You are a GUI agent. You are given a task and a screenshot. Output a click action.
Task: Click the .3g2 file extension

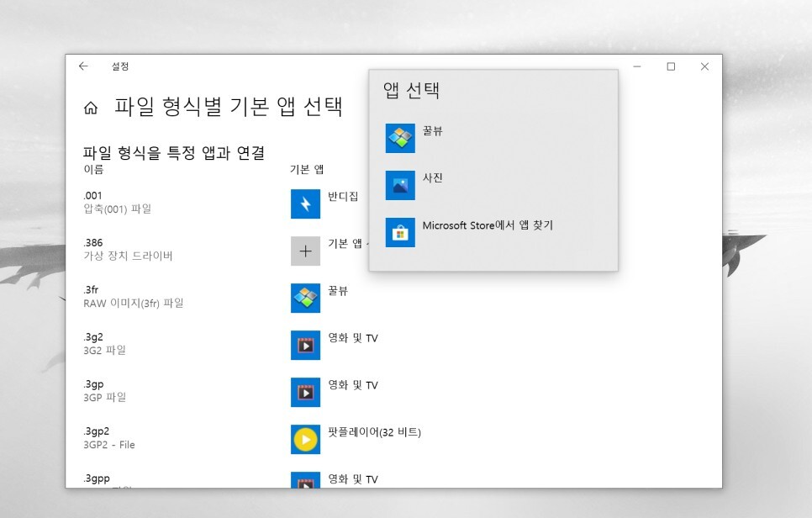click(93, 337)
